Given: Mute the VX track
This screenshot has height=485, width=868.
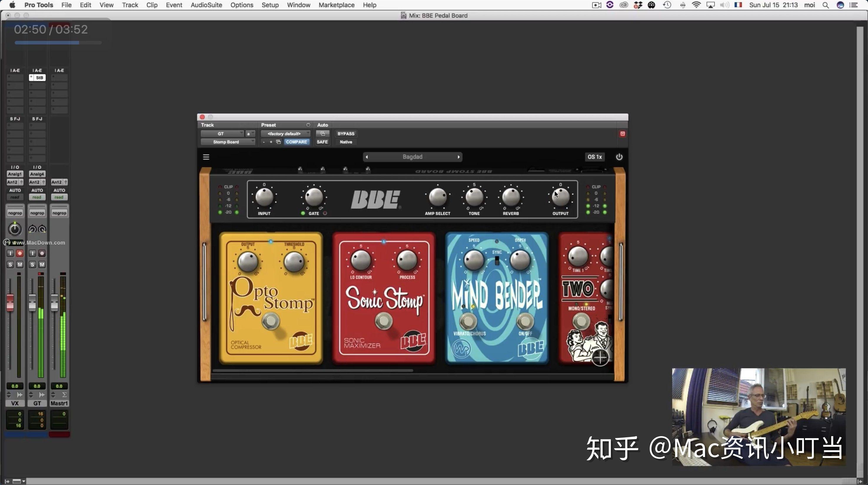Looking at the screenshot, I should pyautogui.click(x=20, y=265).
